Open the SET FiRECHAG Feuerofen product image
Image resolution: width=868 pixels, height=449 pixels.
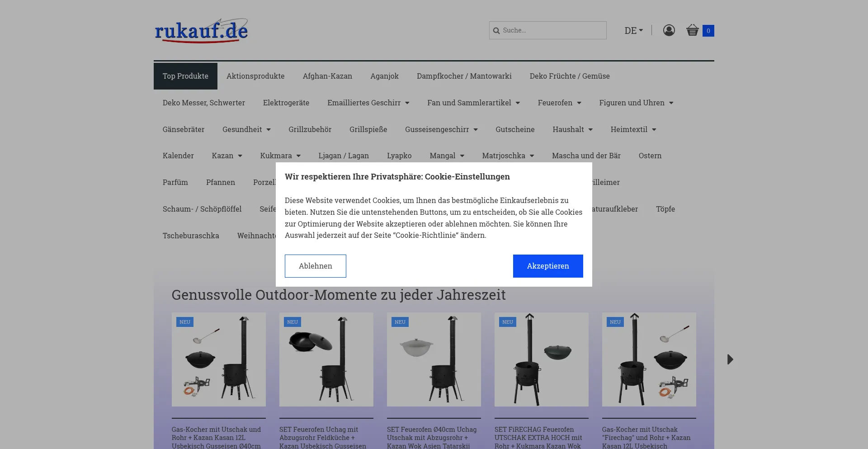tap(541, 359)
